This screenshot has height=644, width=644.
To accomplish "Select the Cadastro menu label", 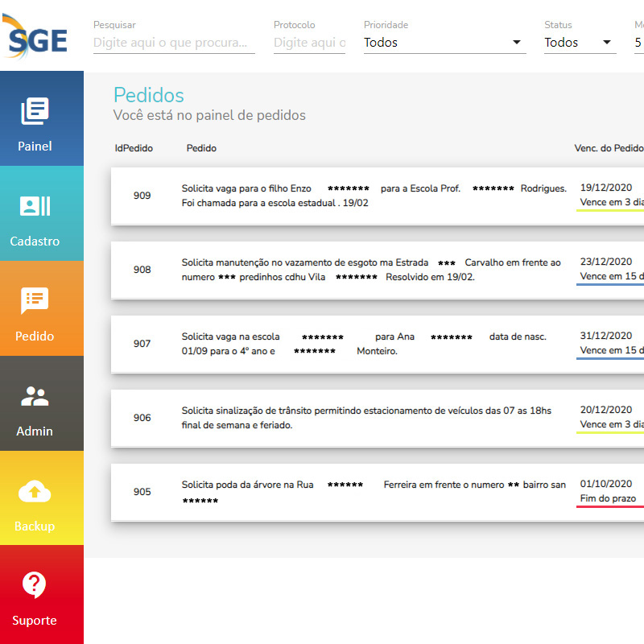I will [35, 241].
